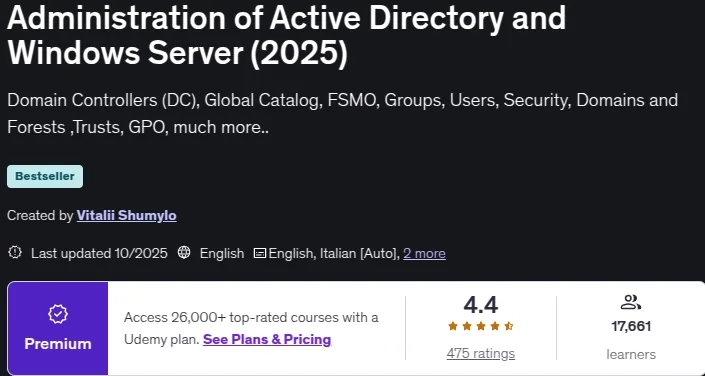Open the 475 ratings link

point(481,354)
